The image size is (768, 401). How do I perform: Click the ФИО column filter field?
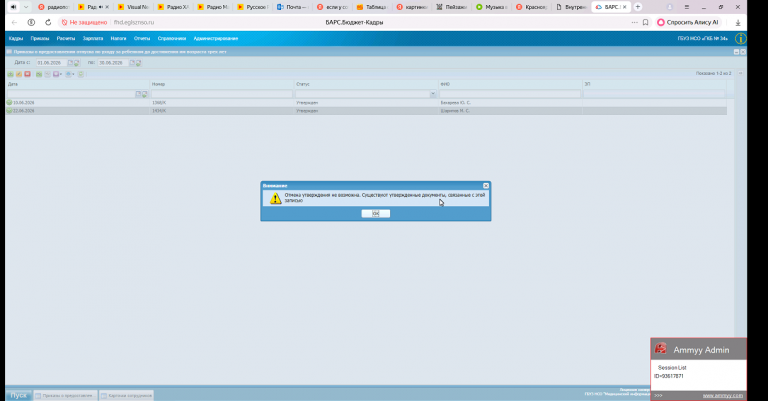tap(509, 94)
